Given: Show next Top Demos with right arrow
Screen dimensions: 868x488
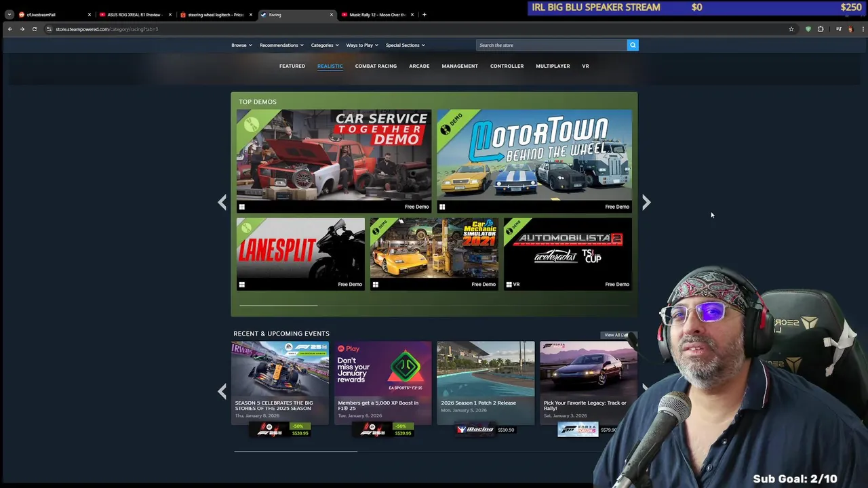Looking at the screenshot, I should pyautogui.click(x=646, y=202).
